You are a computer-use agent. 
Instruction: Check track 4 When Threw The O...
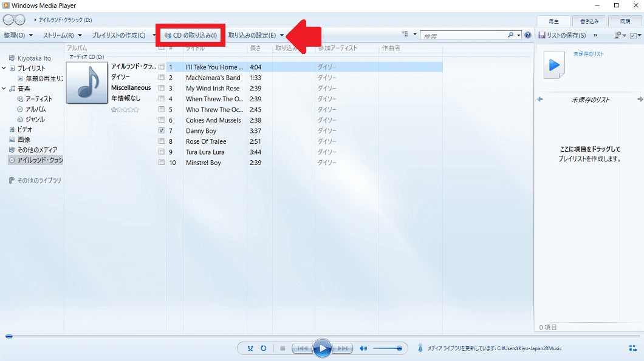[x=162, y=99]
